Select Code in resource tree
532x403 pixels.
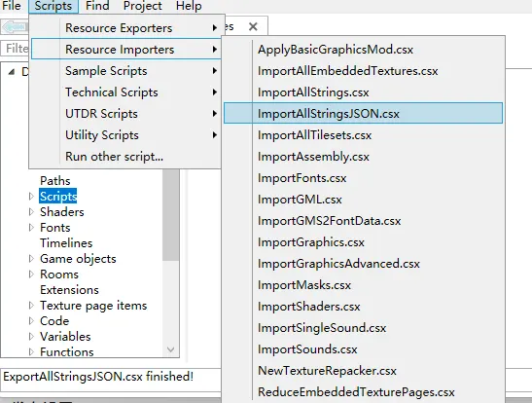click(x=54, y=321)
